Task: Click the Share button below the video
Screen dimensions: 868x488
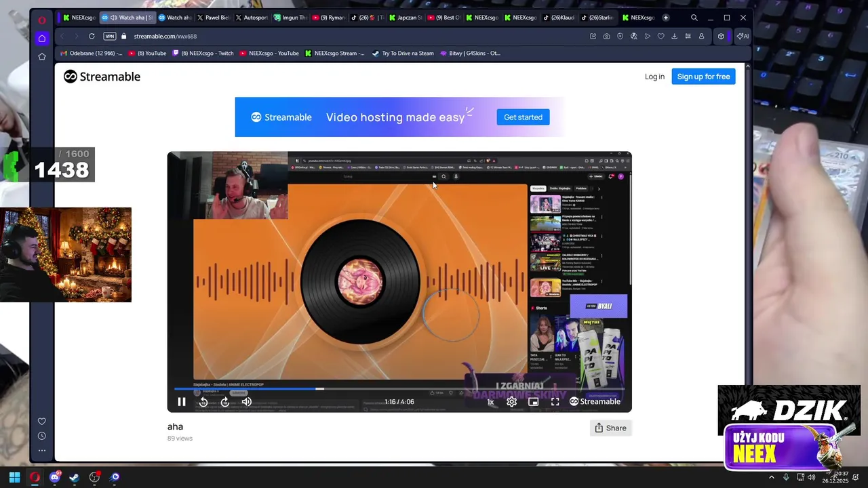Action: point(610,428)
